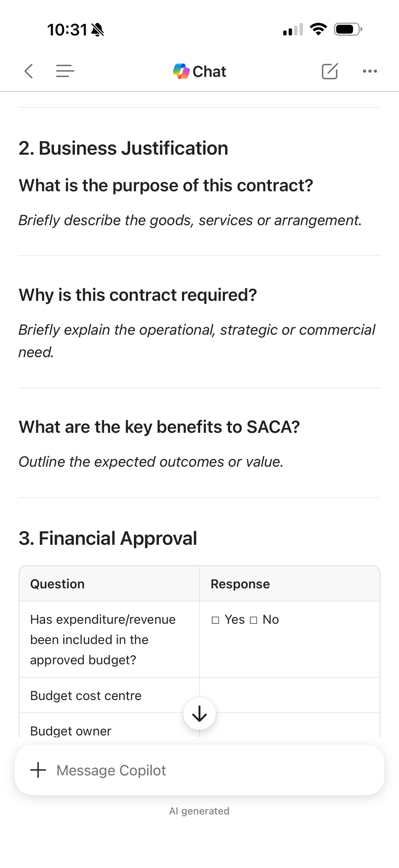Tap the Financial Approval section heading
This screenshot has width=399, height=868.
(108, 538)
